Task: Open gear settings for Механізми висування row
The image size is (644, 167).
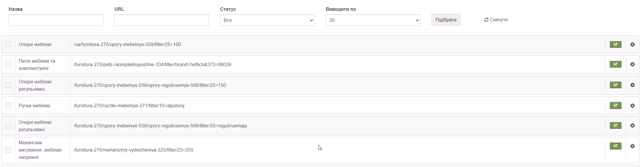Action: tap(632, 146)
